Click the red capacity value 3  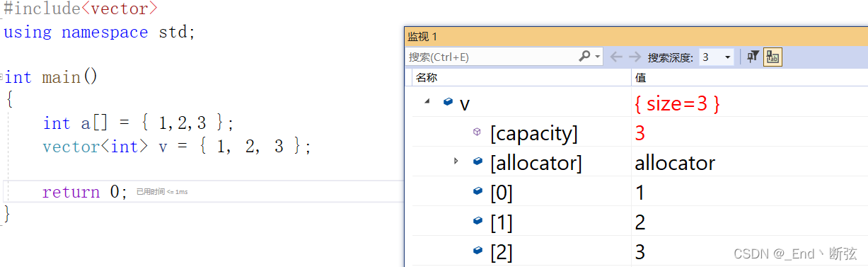pyautogui.click(x=640, y=133)
